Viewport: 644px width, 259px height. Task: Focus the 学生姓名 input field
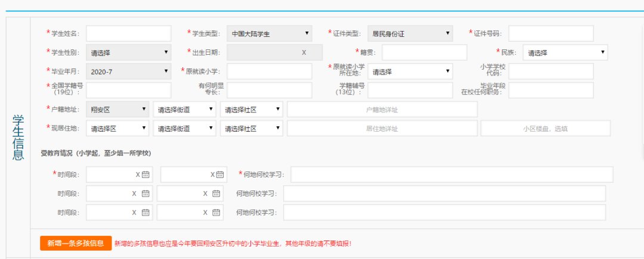(x=128, y=33)
